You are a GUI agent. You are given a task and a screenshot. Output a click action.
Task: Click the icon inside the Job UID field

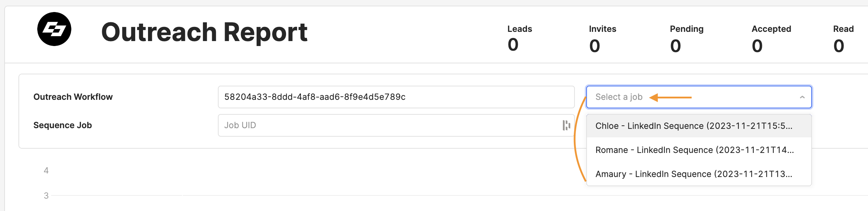click(566, 125)
